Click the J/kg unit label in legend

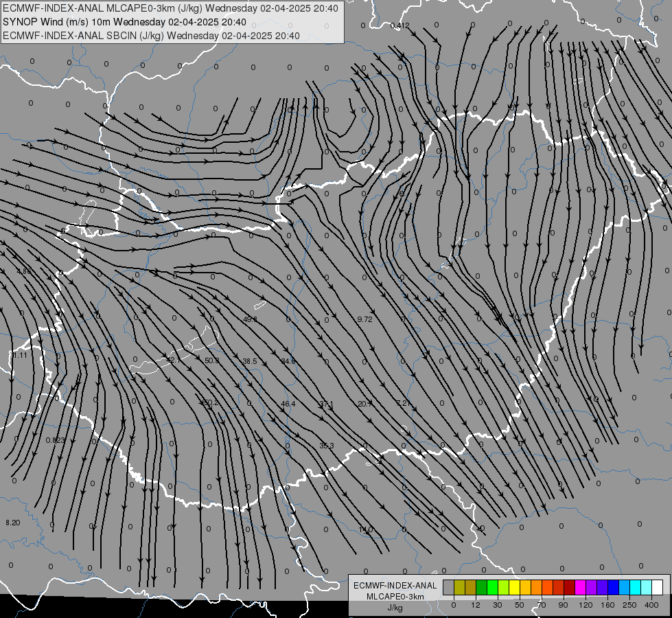coord(395,608)
